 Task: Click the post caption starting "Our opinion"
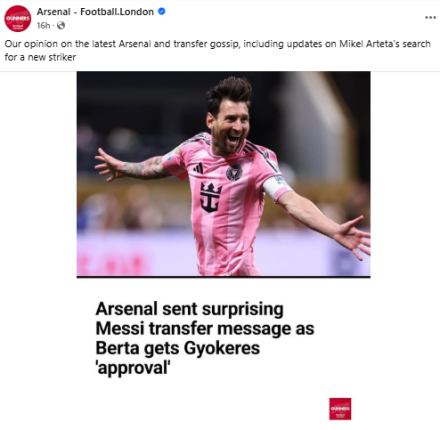[217, 50]
